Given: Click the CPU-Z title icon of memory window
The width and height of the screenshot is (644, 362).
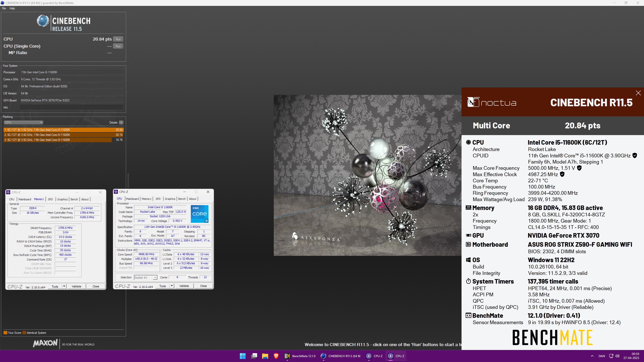Looking at the screenshot, I should pos(8,192).
